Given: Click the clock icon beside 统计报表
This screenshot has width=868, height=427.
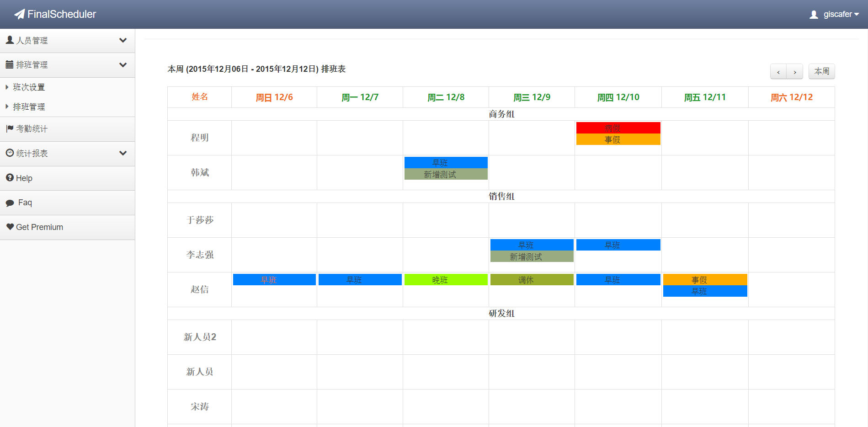Looking at the screenshot, I should pos(10,153).
